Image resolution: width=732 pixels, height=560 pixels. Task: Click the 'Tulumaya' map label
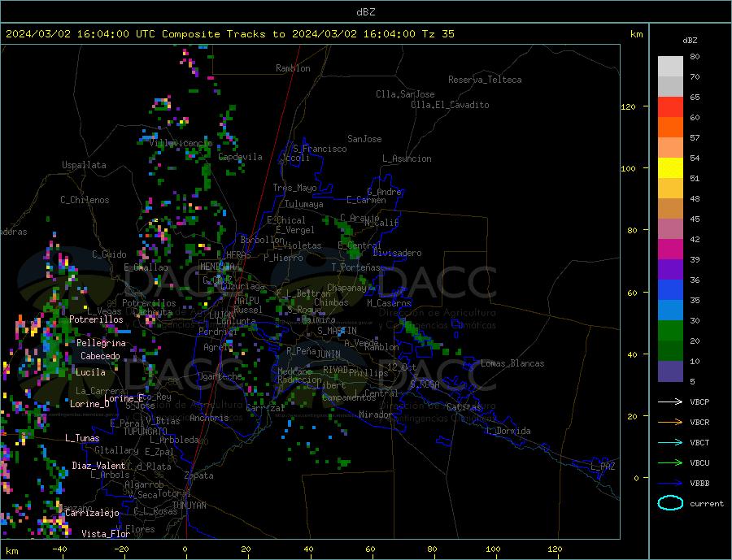point(304,204)
